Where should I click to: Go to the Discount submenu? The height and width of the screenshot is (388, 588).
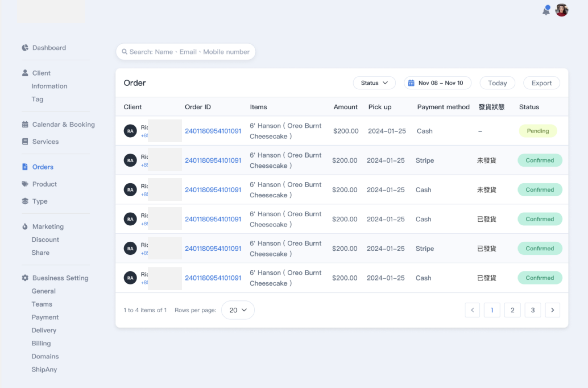click(x=45, y=240)
